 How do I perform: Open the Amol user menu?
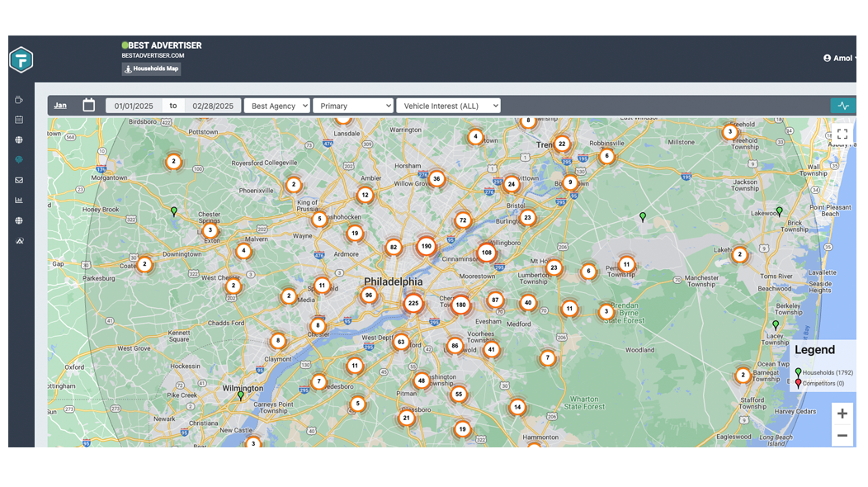[839, 58]
